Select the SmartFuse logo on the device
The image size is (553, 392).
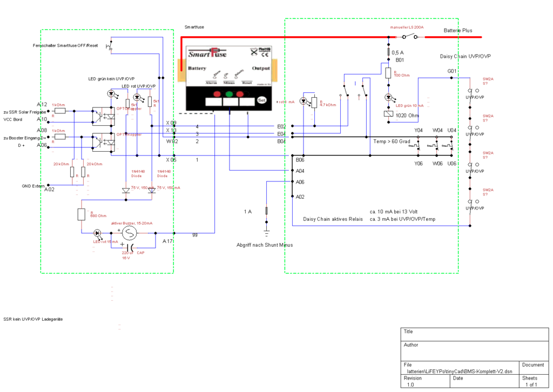(207, 53)
